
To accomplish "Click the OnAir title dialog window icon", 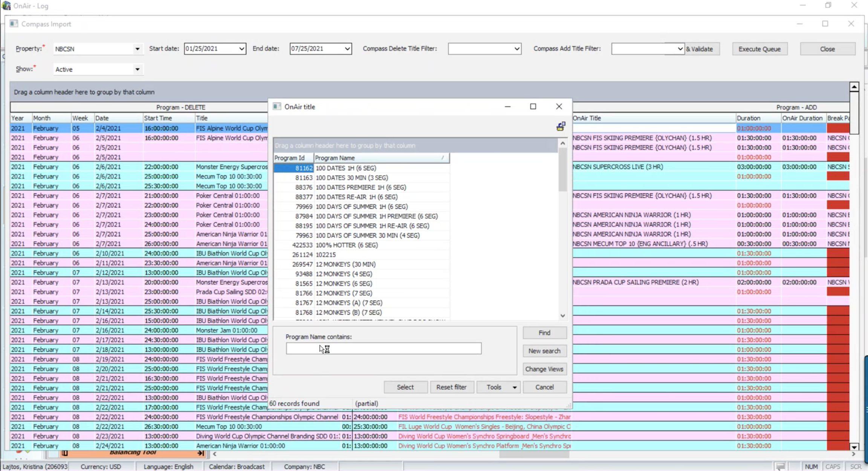I will coord(277,107).
